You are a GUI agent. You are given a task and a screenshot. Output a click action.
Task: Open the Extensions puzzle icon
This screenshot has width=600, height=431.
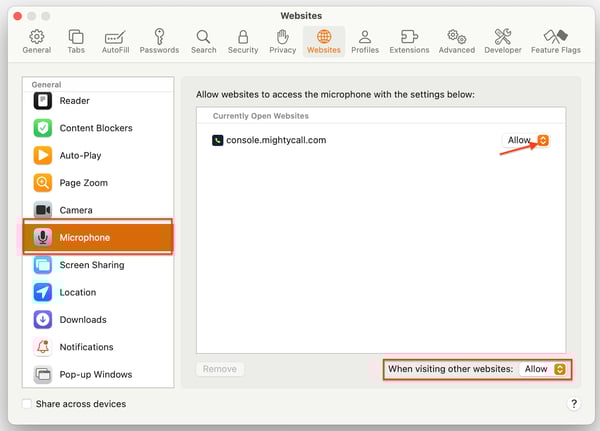pyautogui.click(x=409, y=37)
